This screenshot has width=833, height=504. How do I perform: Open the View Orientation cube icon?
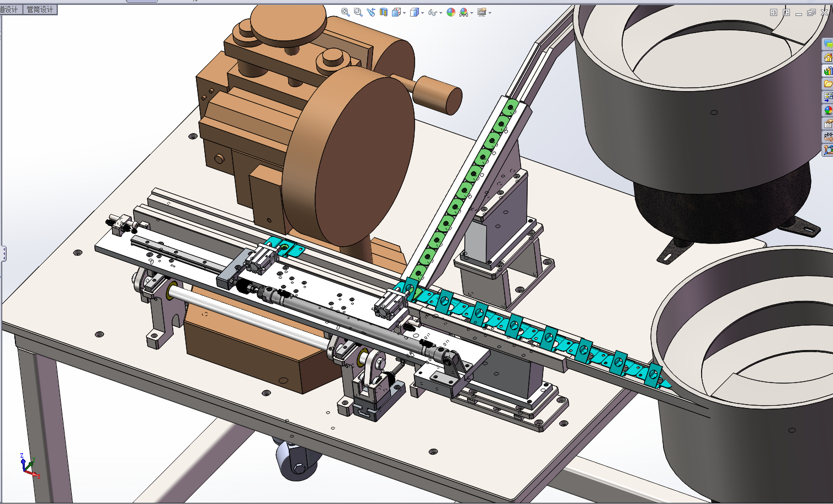396,12
